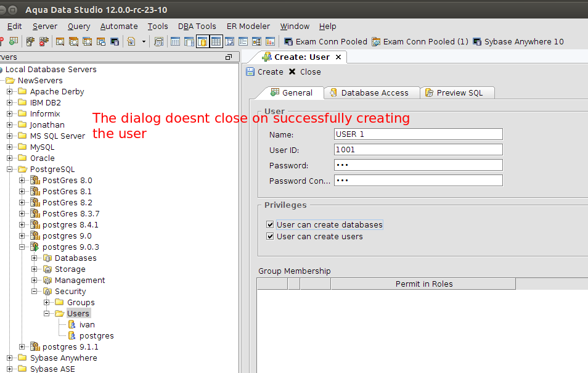This screenshot has height=373, width=588.
Task: Select the MySQL folder in tree
Action: point(36,147)
